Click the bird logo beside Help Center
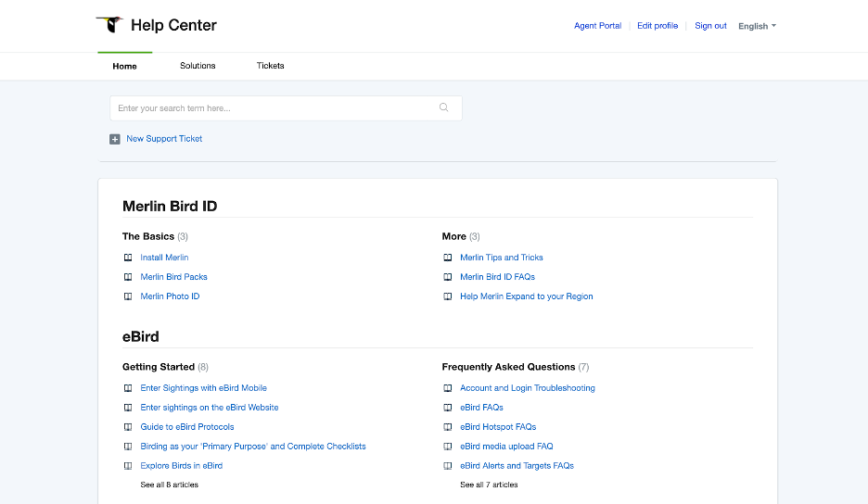Image resolution: width=868 pixels, height=504 pixels. [x=109, y=24]
